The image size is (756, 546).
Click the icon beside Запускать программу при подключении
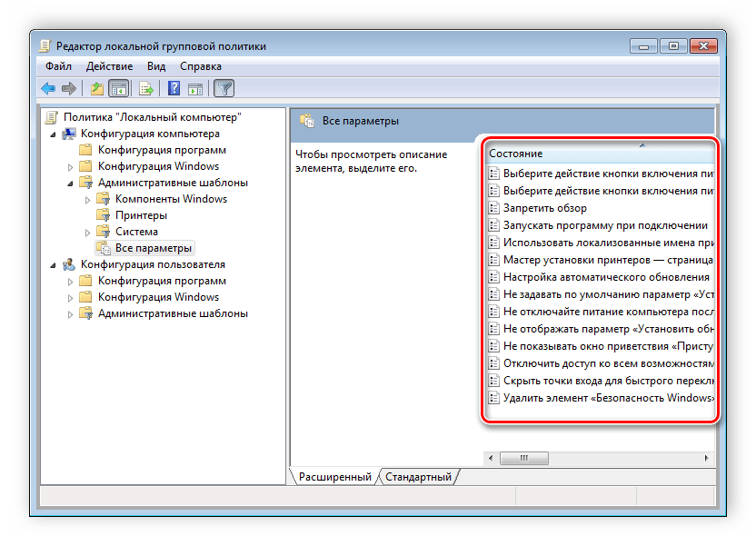[493, 225]
